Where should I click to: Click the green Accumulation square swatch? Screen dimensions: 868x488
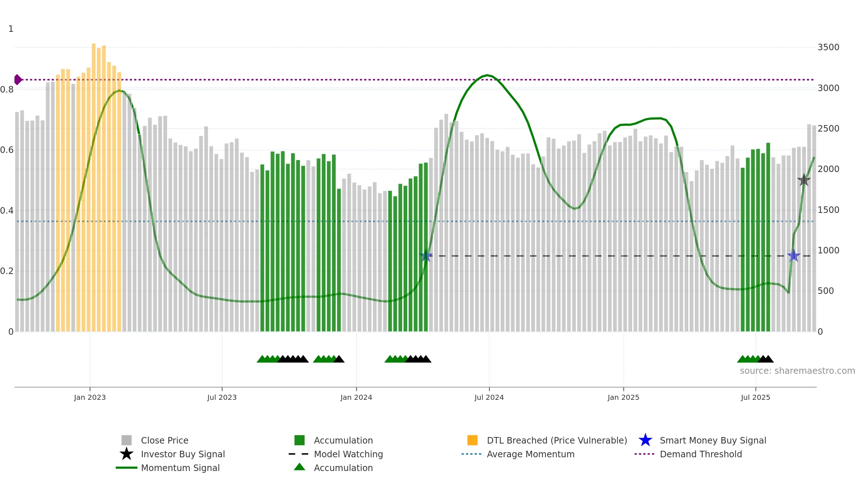coord(299,440)
